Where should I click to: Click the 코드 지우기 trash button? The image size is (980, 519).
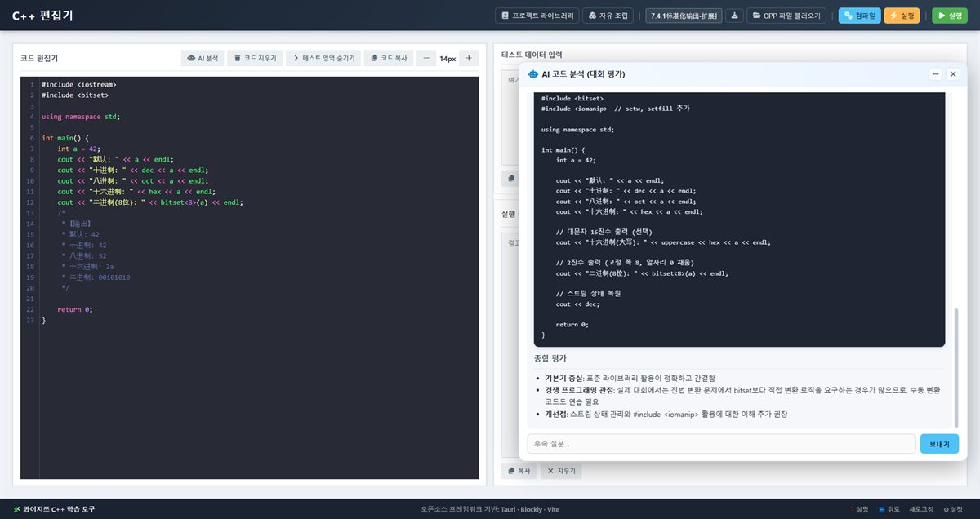(x=255, y=59)
